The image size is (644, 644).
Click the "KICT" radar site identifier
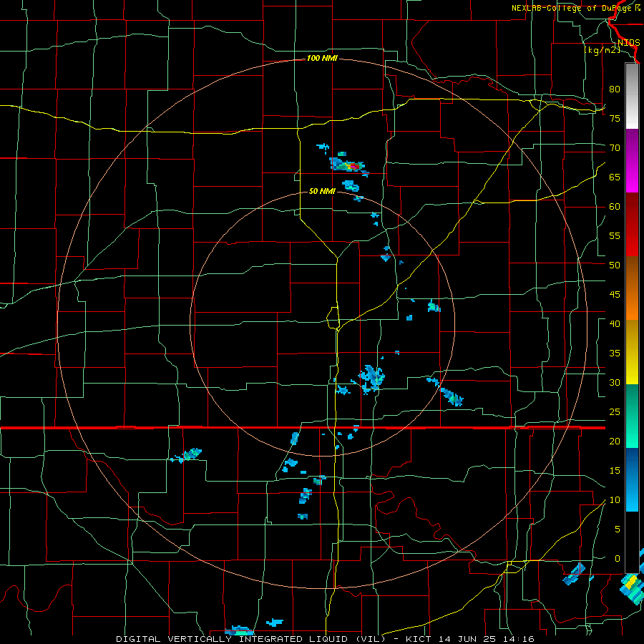[x=418, y=639]
